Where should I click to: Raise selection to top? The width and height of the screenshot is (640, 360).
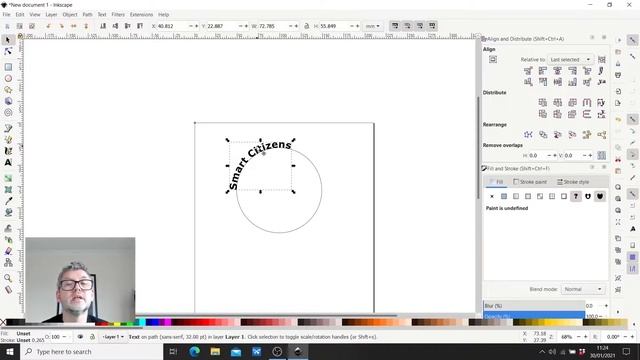(140, 26)
